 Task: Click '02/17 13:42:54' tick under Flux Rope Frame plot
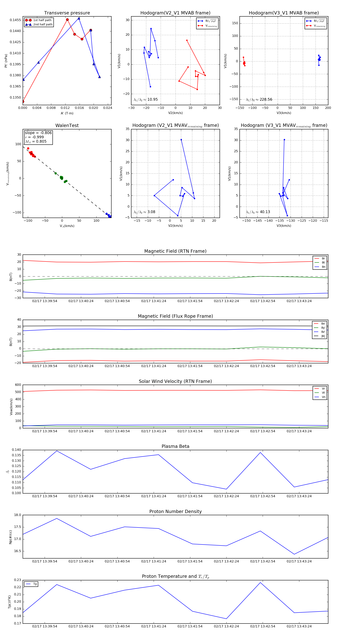[x=262, y=366]
